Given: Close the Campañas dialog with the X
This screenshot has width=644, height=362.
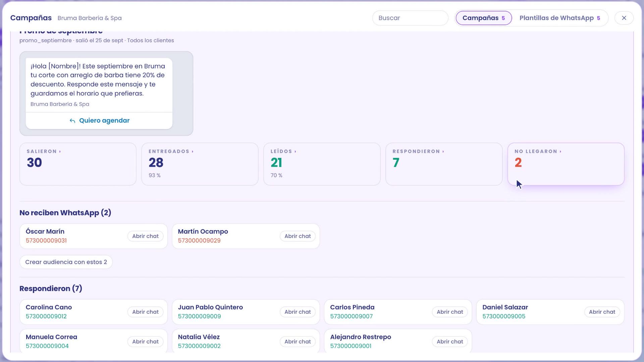Looking at the screenshot, I should [624, 18].
